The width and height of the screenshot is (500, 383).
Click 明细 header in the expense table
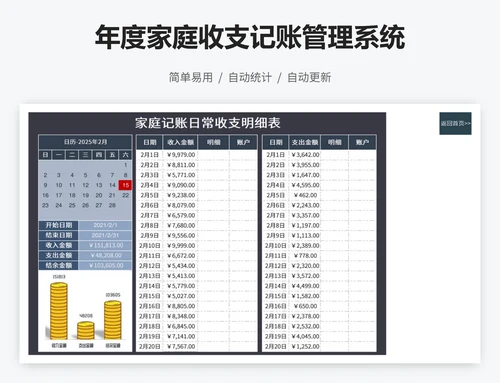click(334, 142)
